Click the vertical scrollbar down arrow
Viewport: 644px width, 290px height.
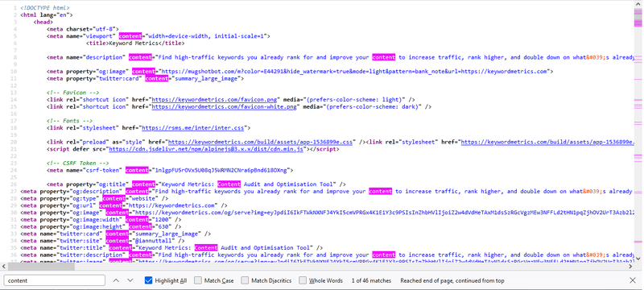[x=638, y=259]
